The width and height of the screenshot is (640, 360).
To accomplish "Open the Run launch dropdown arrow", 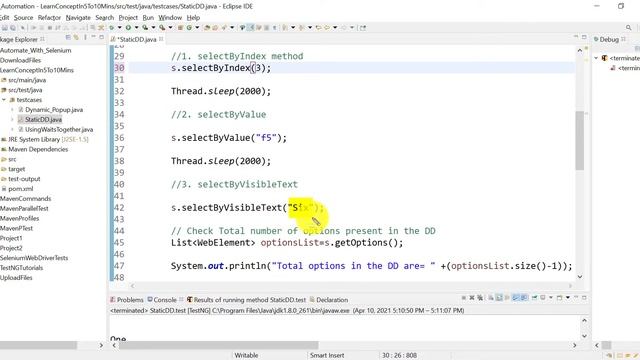I will tap(136, 28).
